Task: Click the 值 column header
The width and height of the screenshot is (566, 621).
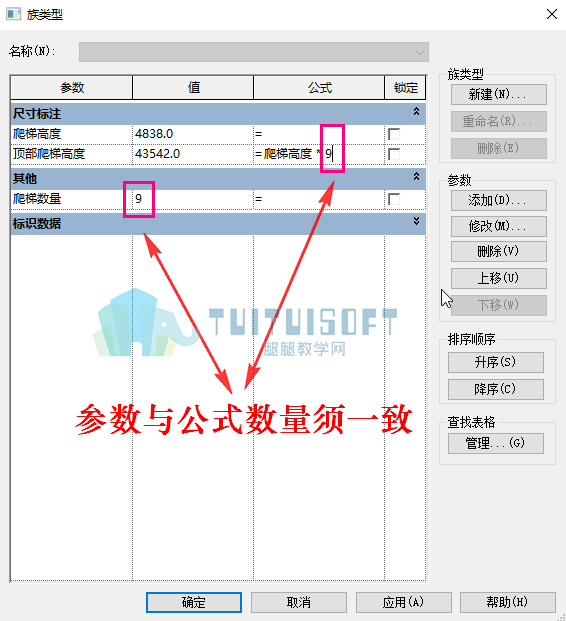Action: (x=193, y=88)
